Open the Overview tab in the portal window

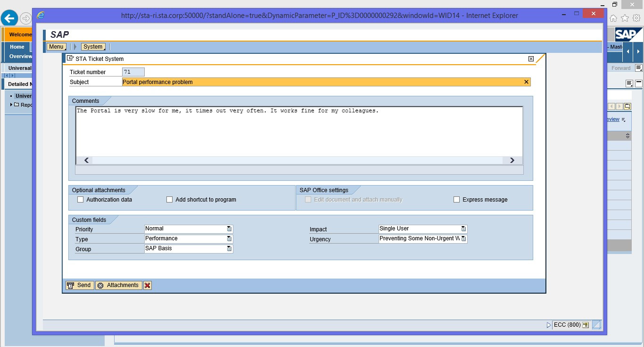[x=21, y=56]
